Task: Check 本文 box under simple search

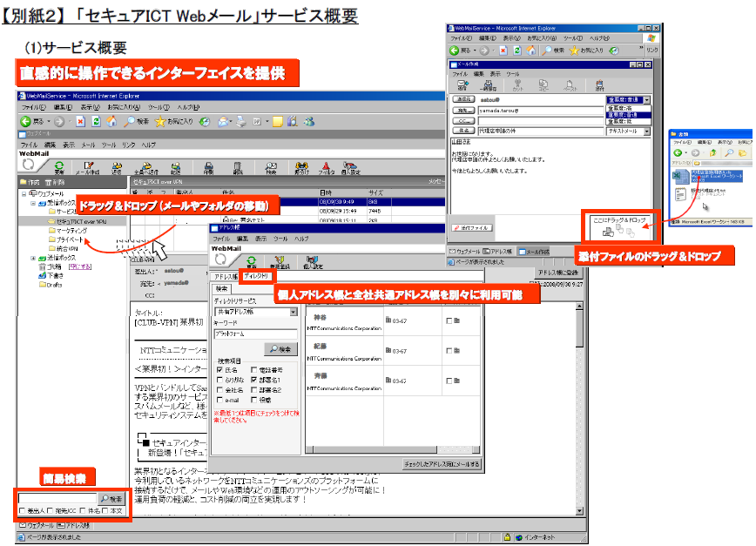Action: pyautogui.click(x=105, y=511)
